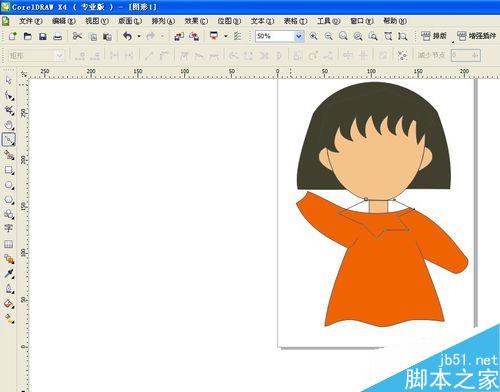This screenshot has width=500, height=392.
Task: Select the Basic Shapes tool in the toolbox
Action: pos(9,214)
